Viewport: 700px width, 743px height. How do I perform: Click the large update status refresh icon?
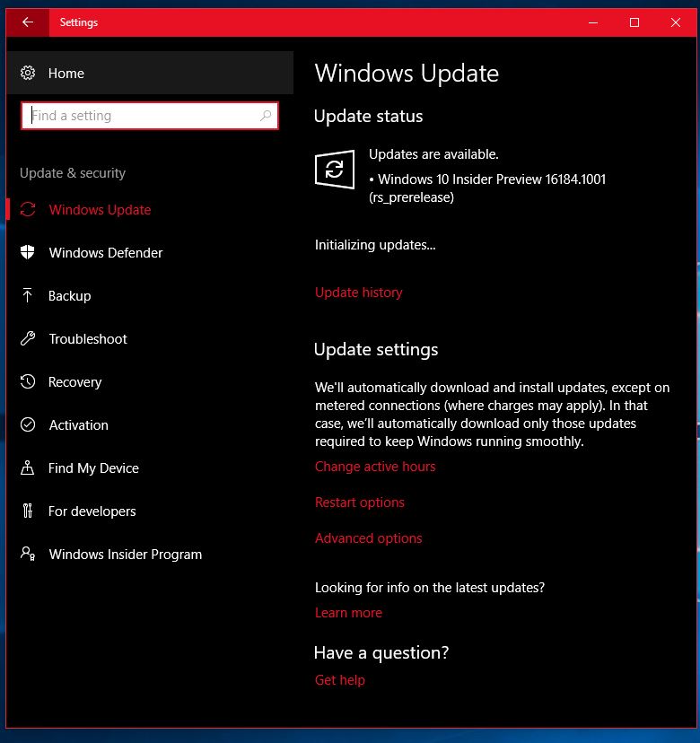click(x=335, y=170)
